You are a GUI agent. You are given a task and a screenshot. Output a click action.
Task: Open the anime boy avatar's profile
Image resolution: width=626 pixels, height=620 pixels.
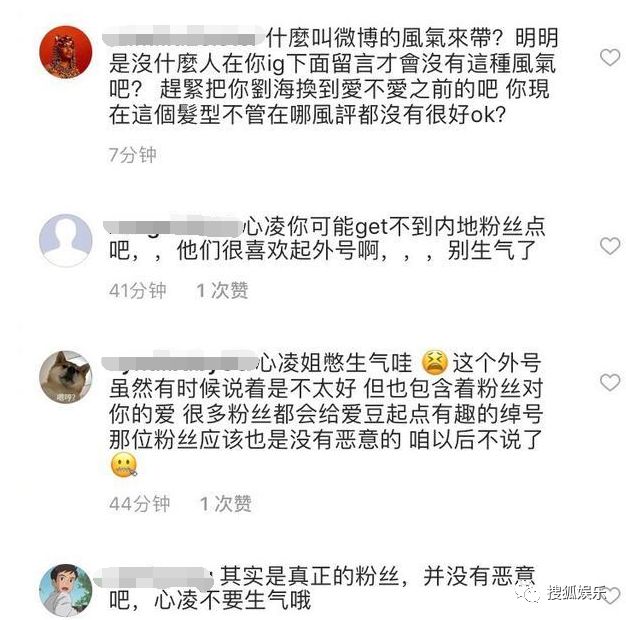point(65,590)
